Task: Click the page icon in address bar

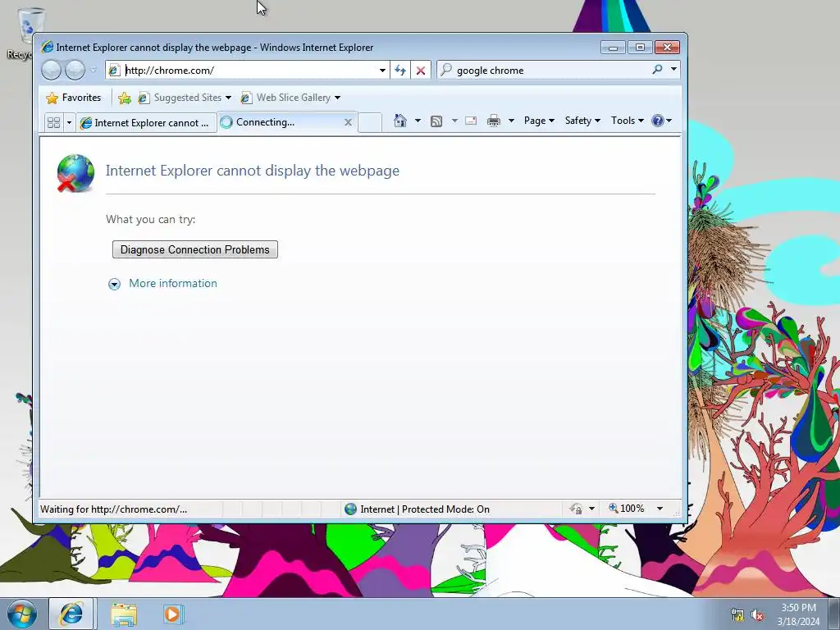Action: [x=113, y=71]
